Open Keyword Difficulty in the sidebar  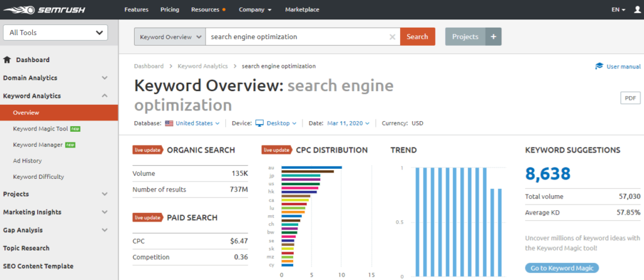[38, 176]
